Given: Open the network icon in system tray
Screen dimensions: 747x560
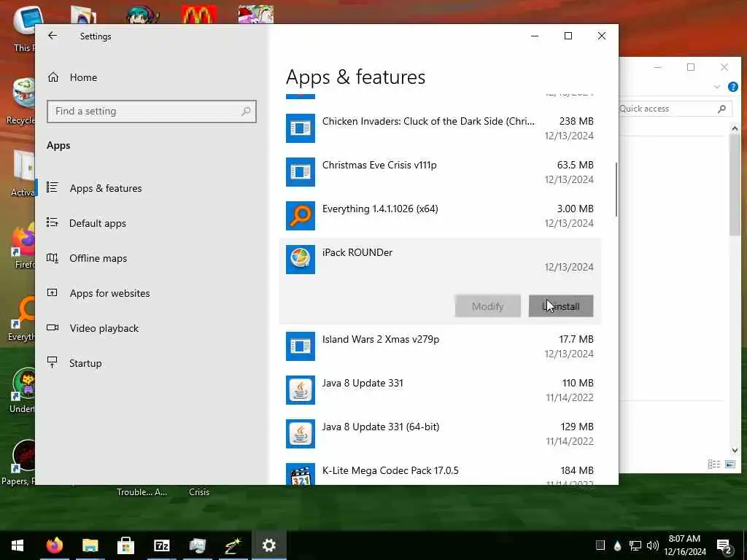Looking at the screenshot, I should click(635, 545).
